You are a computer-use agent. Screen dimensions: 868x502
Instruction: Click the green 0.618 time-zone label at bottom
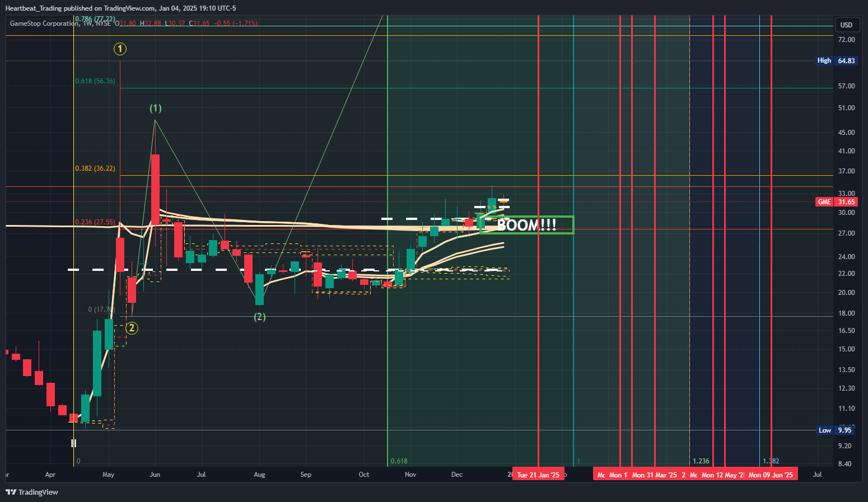[399, 461]
